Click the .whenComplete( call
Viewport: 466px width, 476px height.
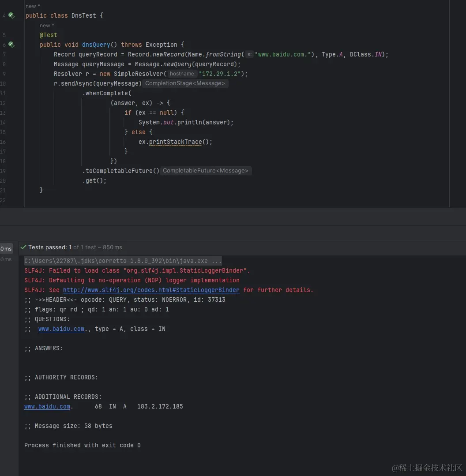pos(107,93)
